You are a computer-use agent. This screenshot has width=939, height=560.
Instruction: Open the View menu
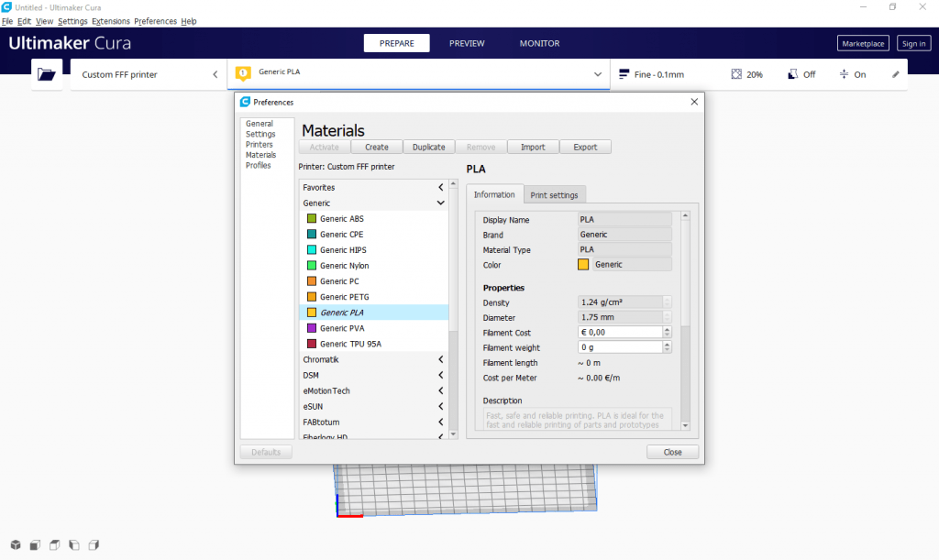[44, 21]
